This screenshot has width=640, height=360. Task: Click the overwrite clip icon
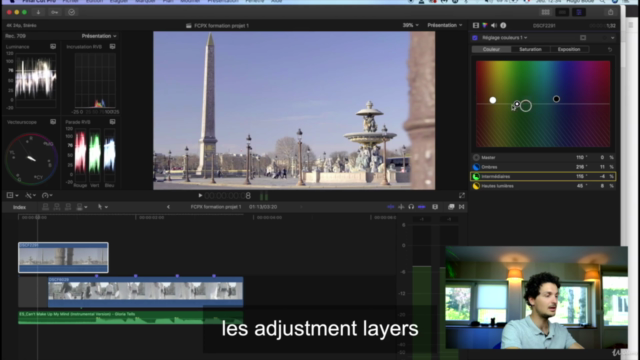pos(81,207)
